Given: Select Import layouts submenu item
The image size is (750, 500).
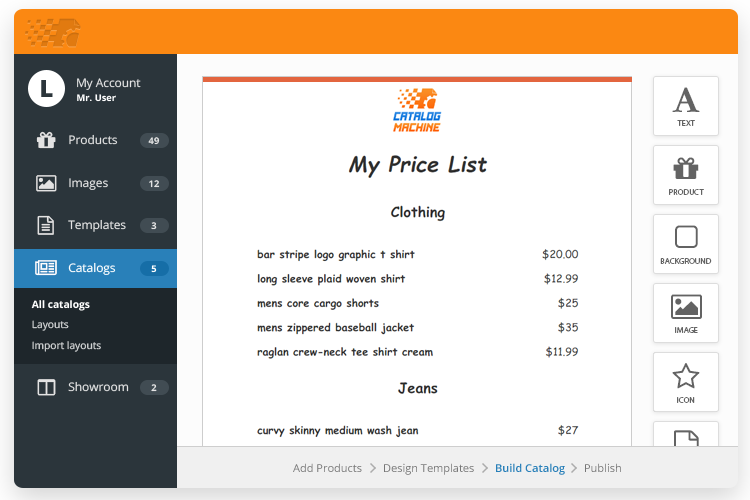Looking at the screenshot, I should point(66,345).
